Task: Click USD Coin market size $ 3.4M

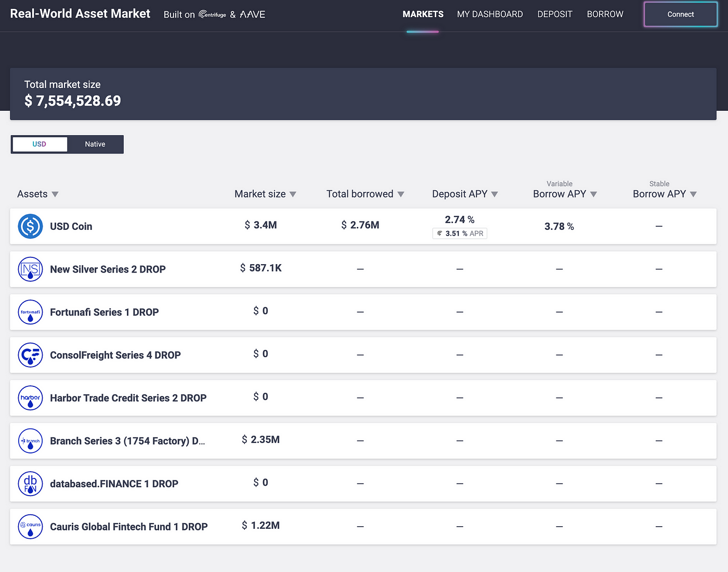Action: pos(261,225)
